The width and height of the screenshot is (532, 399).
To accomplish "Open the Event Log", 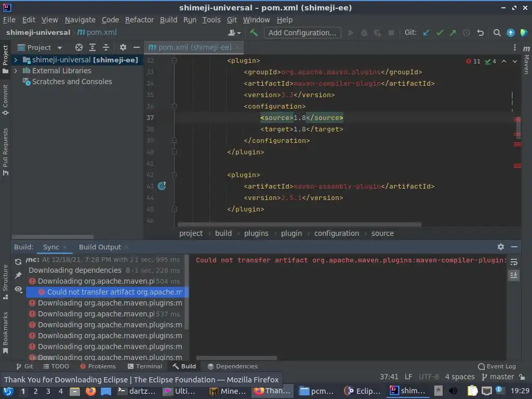I will click(497, 366).
